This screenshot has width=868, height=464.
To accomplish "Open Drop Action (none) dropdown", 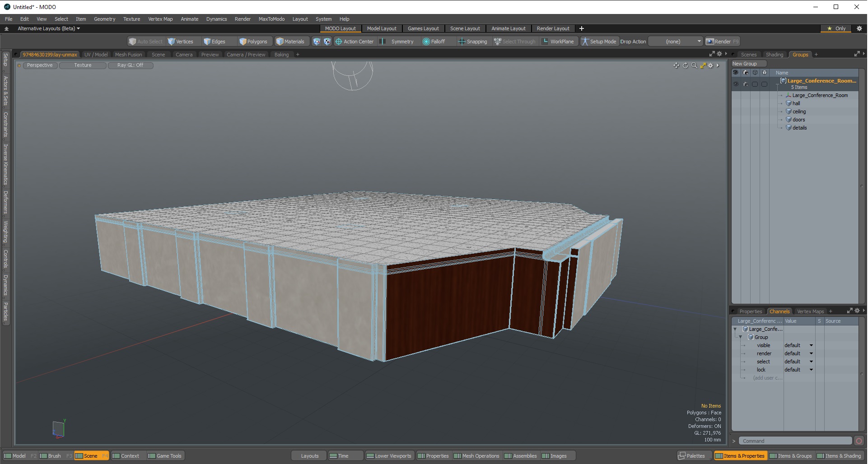I will tap(676, 42).
